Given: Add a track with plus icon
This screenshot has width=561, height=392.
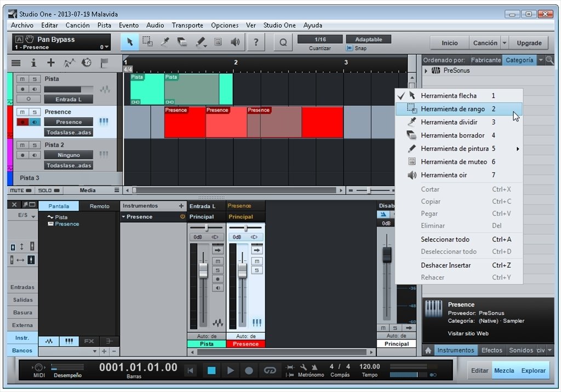Looking at the screenshot, I should pos(51,63).
